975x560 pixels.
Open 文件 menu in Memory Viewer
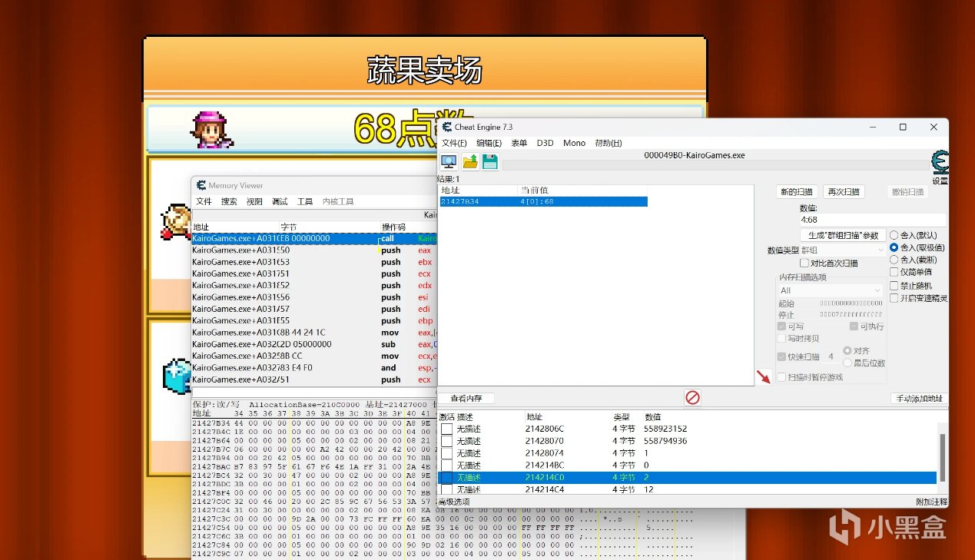click(x=204, y=201)
